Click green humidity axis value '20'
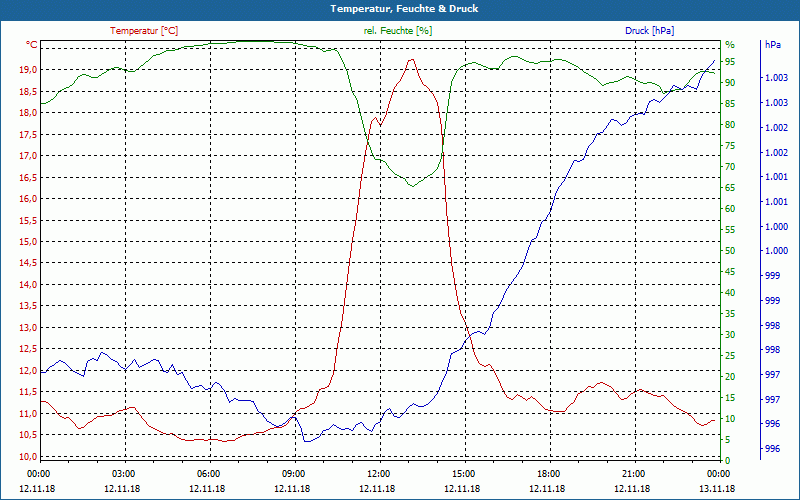The height and width of the screenshot is (500, 800). (730, 377)
